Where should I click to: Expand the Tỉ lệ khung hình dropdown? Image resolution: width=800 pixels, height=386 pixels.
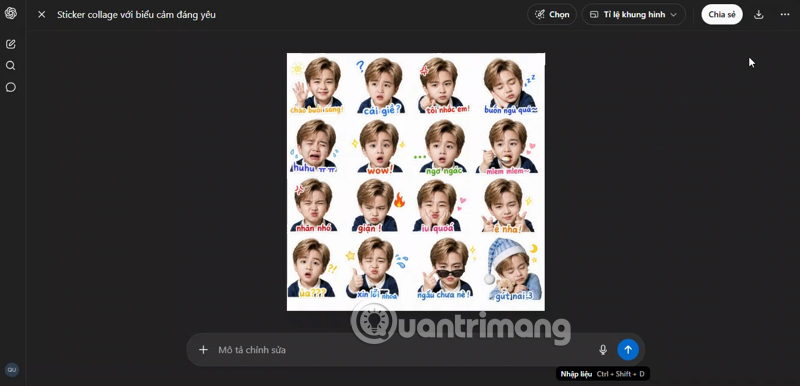click(633, 15)
